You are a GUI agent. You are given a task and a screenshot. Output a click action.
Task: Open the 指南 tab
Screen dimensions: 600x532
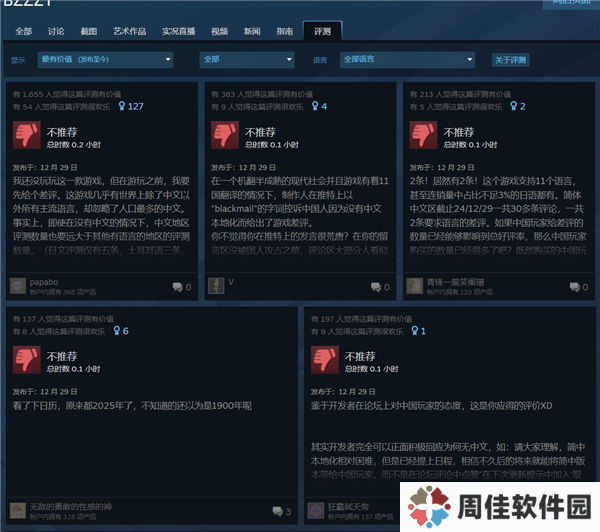point(284,31)
